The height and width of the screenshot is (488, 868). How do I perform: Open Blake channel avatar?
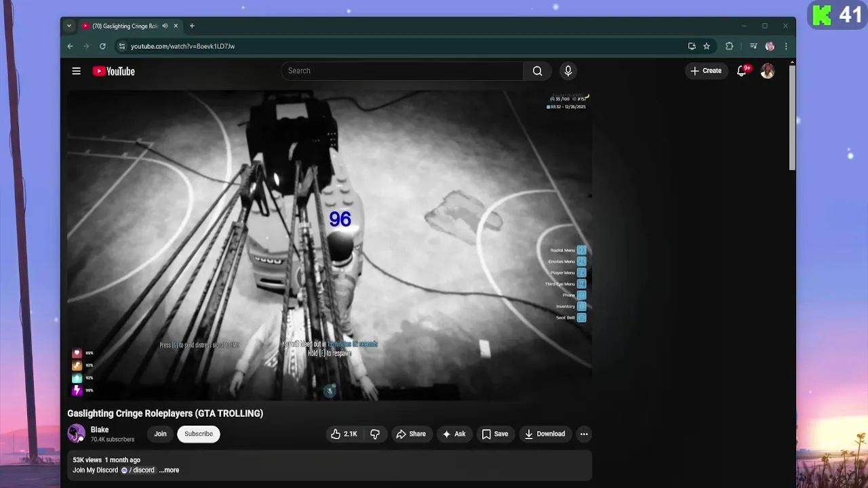(76, 434)
